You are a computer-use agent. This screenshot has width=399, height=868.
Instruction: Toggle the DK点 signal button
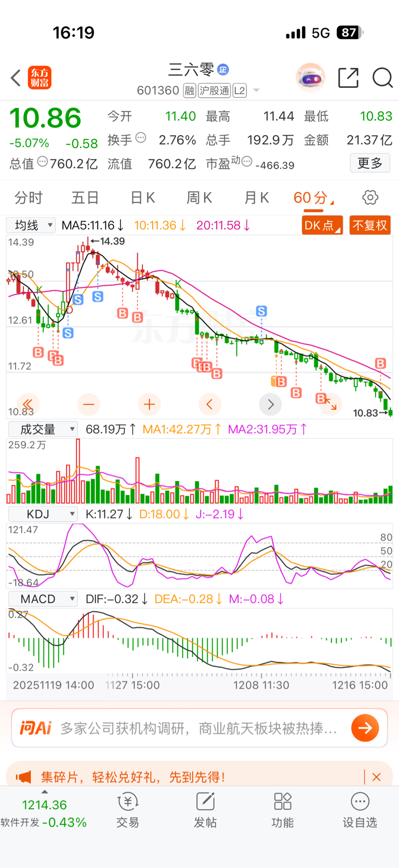[x=322, y=225]
